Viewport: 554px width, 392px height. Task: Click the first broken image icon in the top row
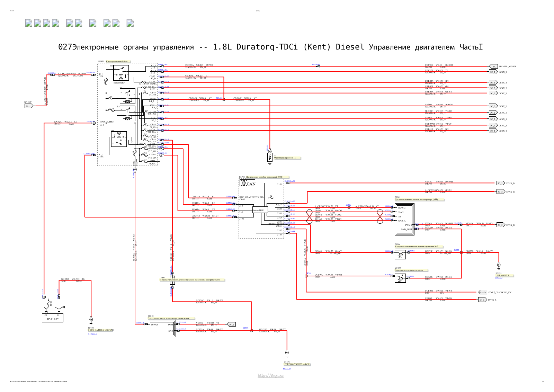coord(29,23)
